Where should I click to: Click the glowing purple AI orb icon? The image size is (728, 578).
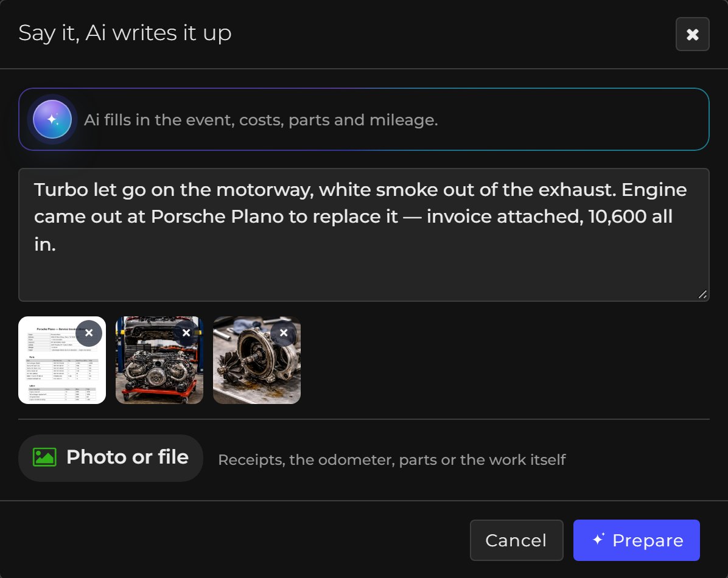(x=52, y=119)
